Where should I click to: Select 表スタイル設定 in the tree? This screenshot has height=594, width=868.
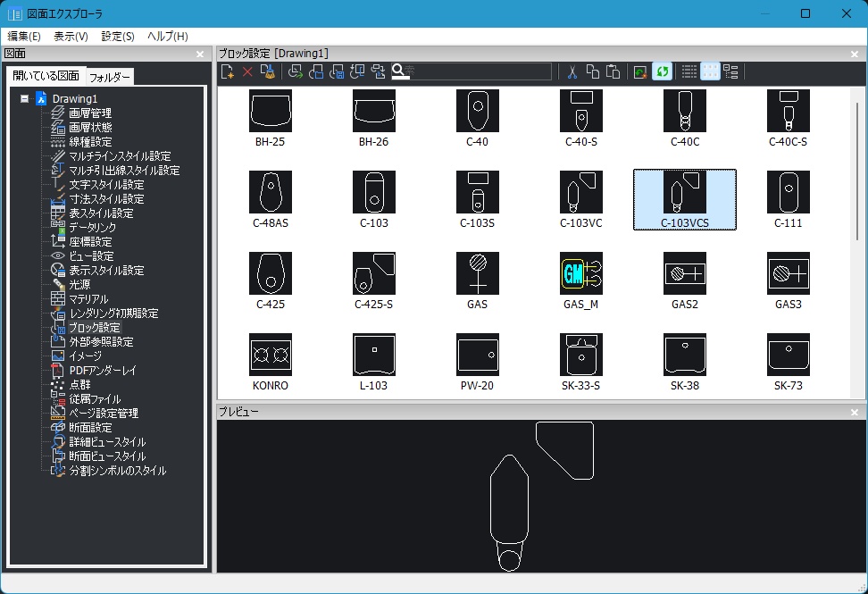[x=101, y=213]
